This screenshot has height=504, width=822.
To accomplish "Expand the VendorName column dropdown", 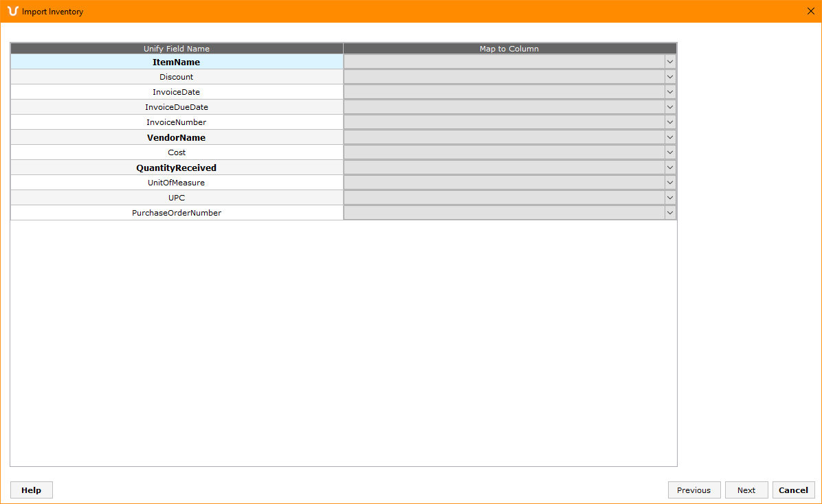I will (670, 137).
